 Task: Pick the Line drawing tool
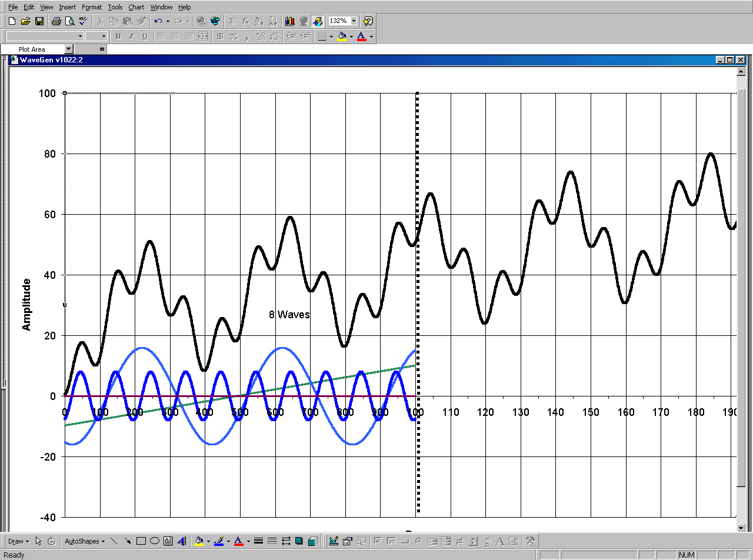(114, 541)
